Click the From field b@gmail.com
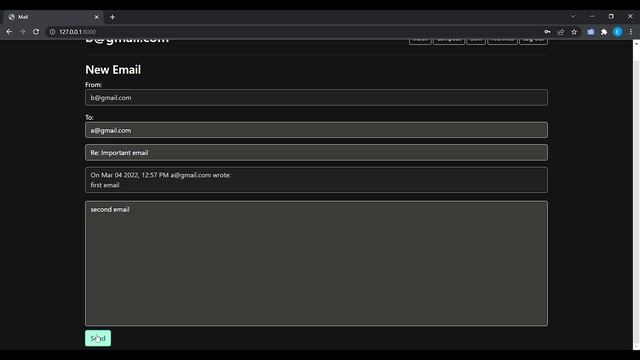The image size is (640, 360). tap(316, 98)
